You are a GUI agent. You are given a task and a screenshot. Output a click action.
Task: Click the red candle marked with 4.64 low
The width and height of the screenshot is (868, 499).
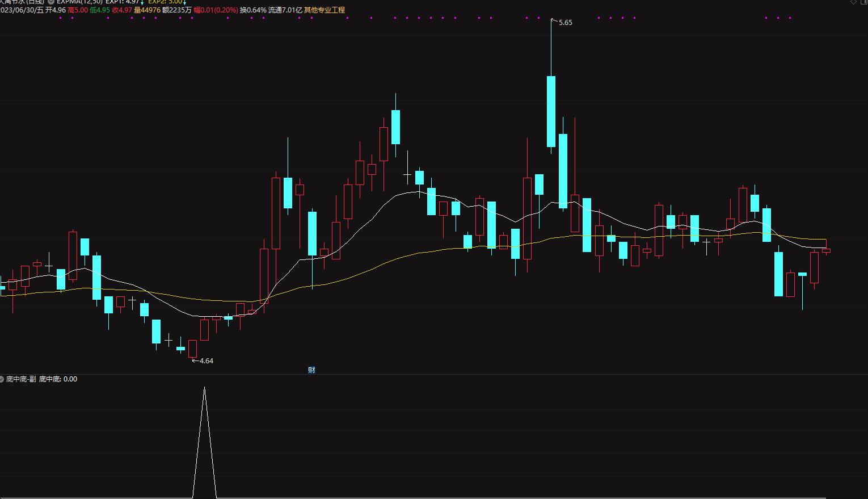(192, 349)
